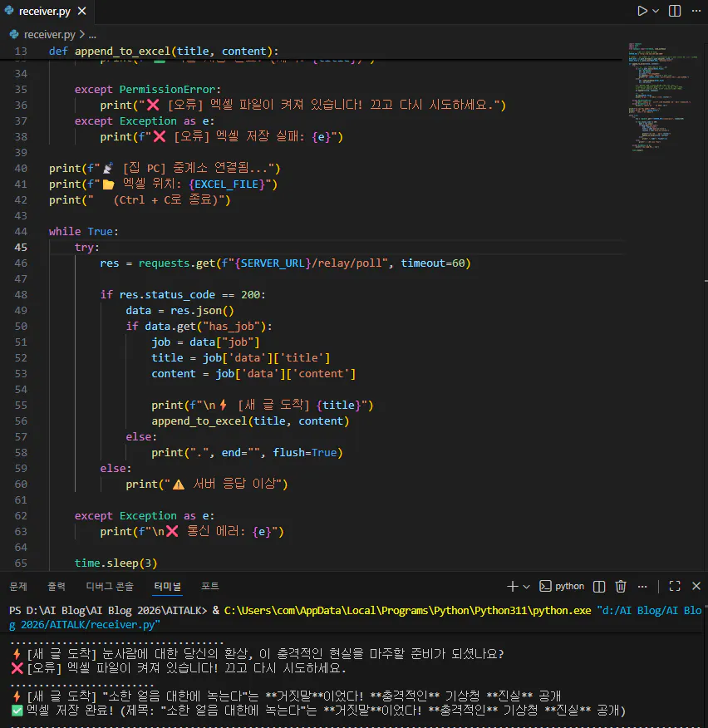This screenshot has height=728, width=708.
Task: Split the editor into two columns
Action: [x=673, y=11]
